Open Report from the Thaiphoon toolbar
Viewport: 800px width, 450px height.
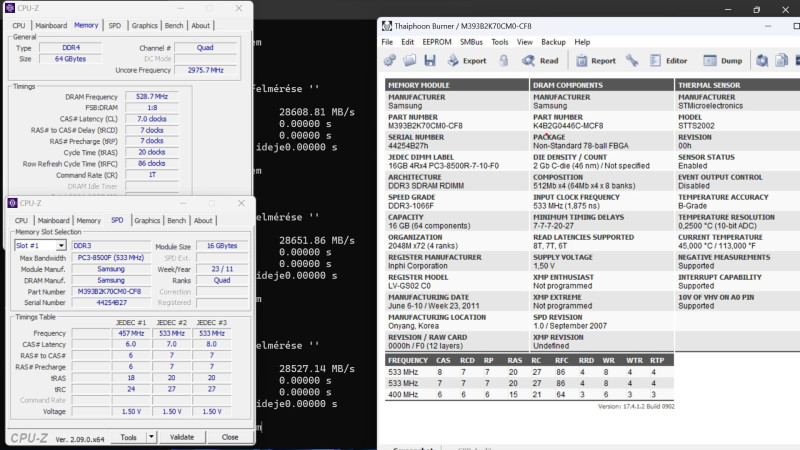tap(596, 60)
